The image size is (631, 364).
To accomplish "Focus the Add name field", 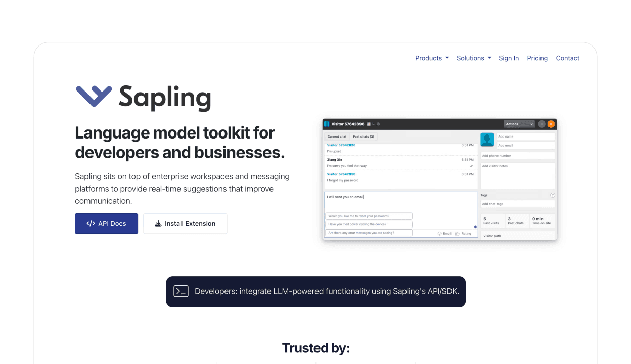I will 525,136.
